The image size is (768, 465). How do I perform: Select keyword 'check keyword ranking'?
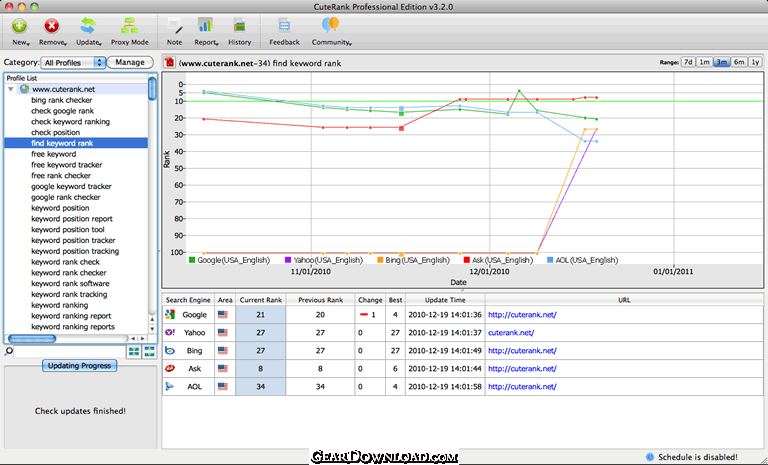click(x=71, y=122)
